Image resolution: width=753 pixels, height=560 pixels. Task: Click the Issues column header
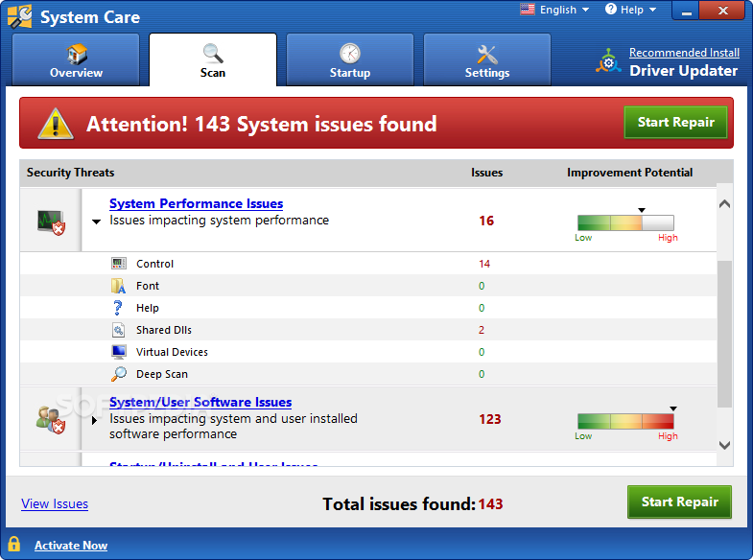(486, 173)
